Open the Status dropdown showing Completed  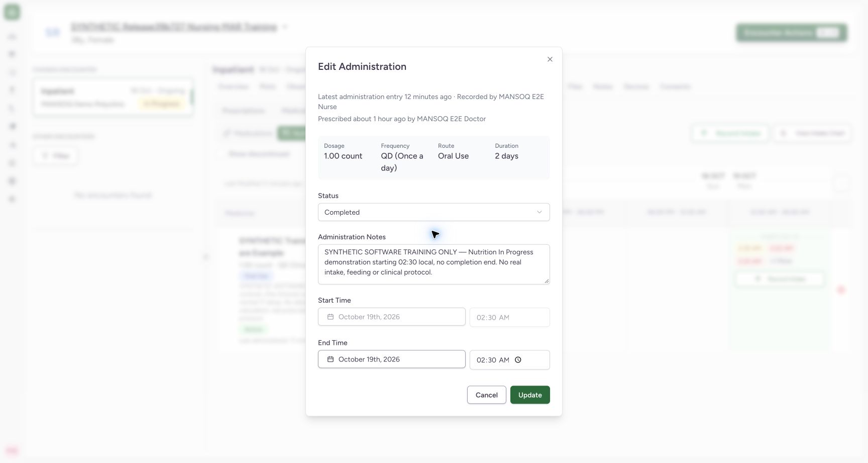point(434,212)
